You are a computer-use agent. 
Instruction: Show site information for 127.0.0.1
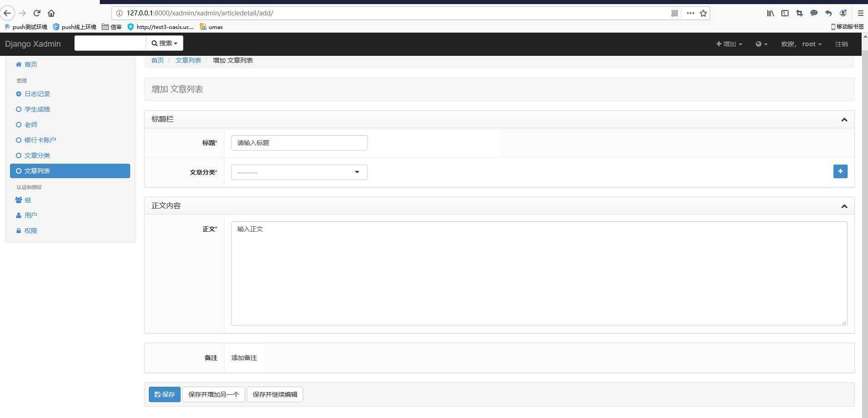point(119,13)
